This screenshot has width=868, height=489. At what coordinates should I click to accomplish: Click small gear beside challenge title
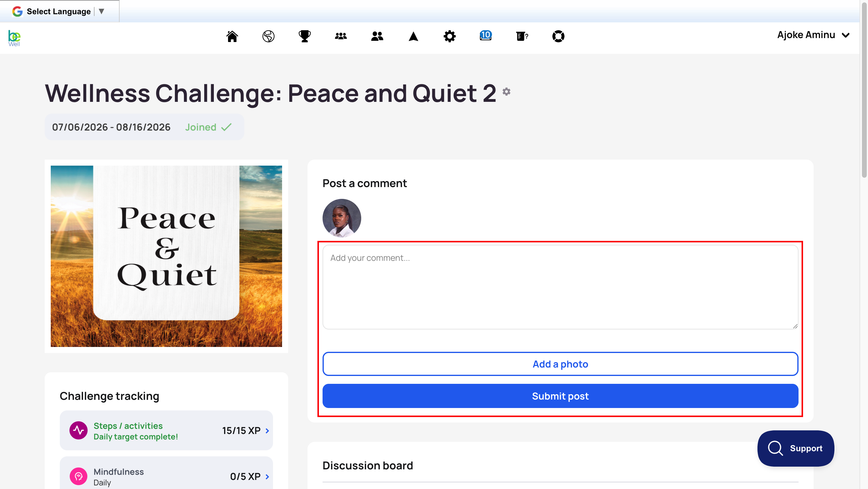pos(506,91)
